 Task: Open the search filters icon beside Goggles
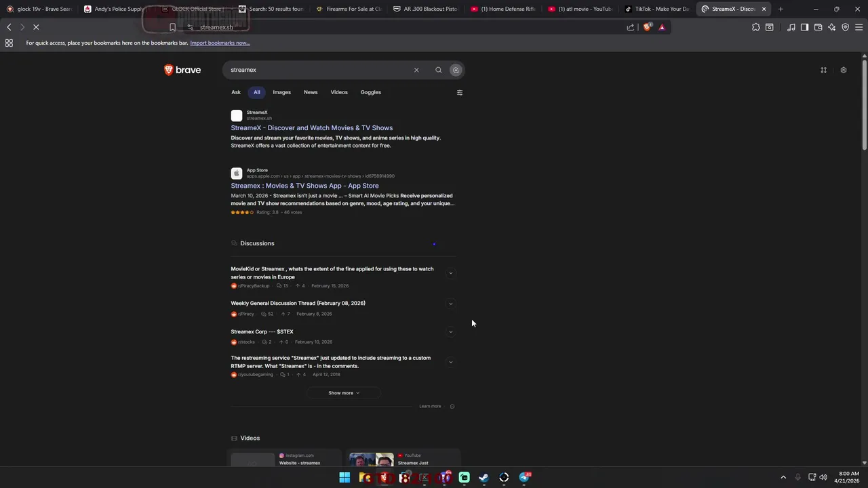tap(460, 93)
